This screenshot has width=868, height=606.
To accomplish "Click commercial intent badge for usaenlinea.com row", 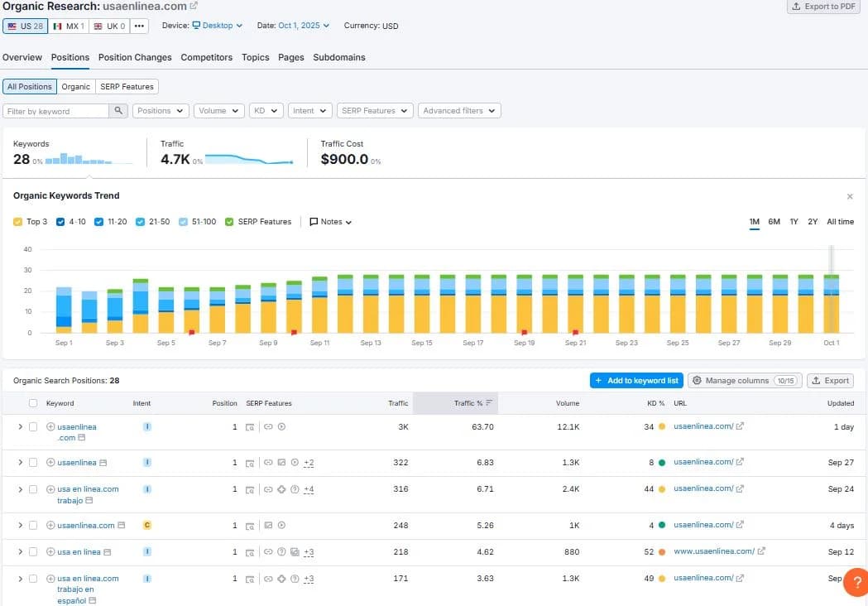I will 147,525.
